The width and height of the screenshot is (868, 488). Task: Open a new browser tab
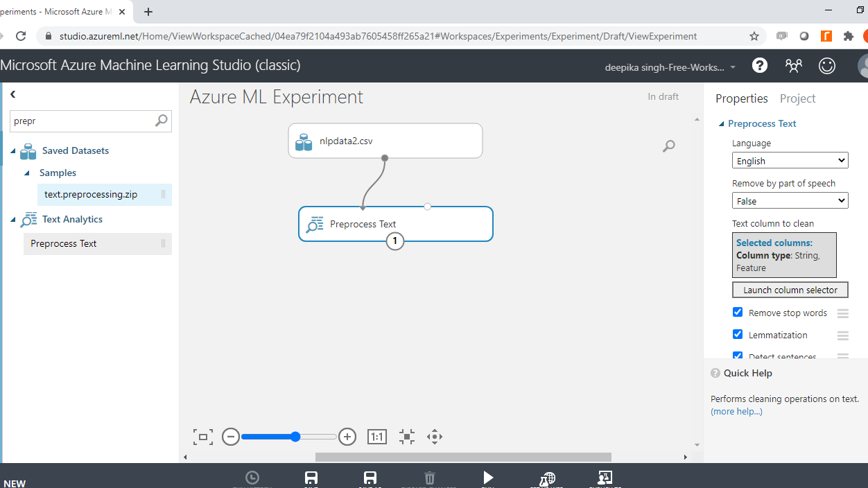coord(148,12)
